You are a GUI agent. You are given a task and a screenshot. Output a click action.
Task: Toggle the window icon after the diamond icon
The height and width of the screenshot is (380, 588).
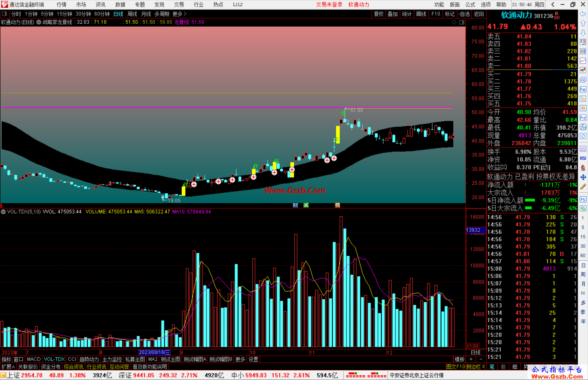(x=462, y=22)
